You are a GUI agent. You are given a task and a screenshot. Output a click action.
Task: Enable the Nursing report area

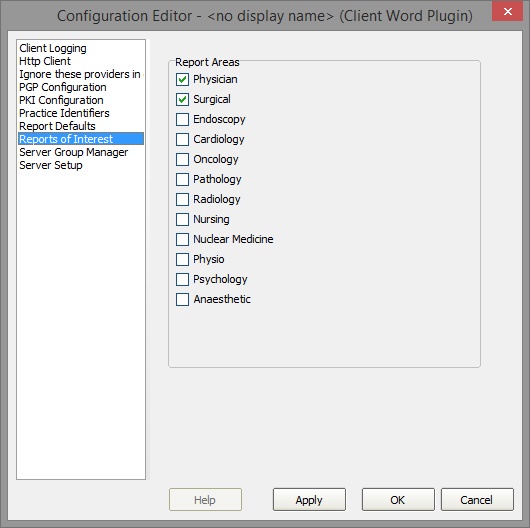pos(183,219)
